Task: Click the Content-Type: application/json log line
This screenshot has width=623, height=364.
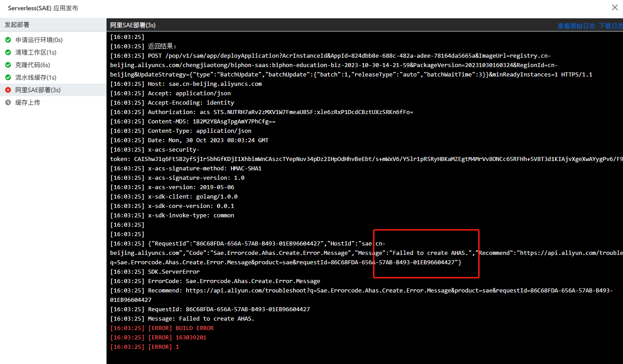Action: pyautogui.click(x=181, y=131)
